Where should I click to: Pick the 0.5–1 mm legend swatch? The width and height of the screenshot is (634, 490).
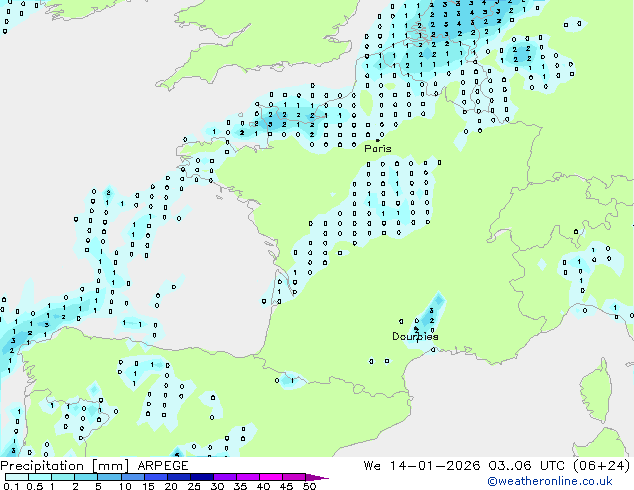coord(40,477)
